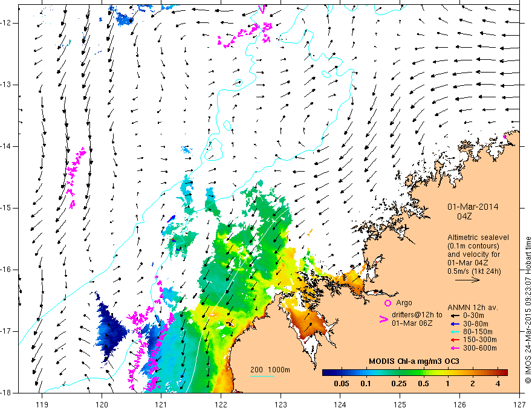Image resolution: width=532 pixels, height=411 pixels.
Task: Click the magenta drifter V marker at top edge
Action: coord(262,9)
